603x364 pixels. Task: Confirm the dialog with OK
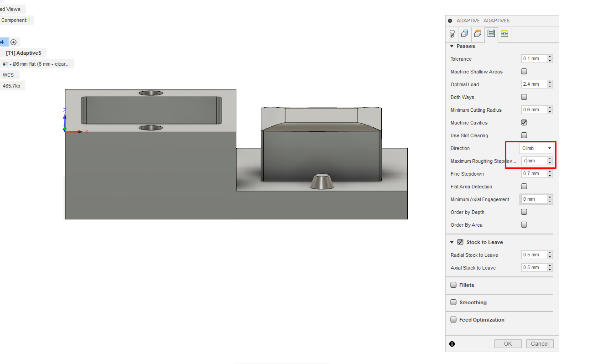coord(508,344)
